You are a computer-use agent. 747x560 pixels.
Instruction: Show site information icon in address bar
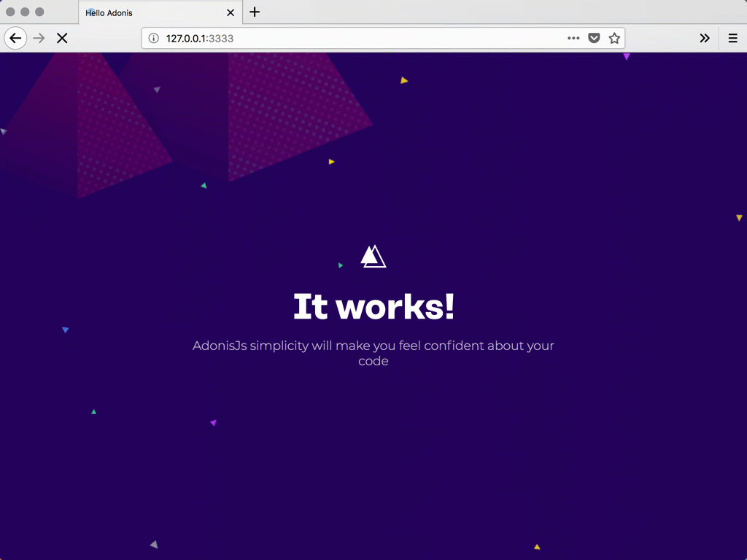153,38
